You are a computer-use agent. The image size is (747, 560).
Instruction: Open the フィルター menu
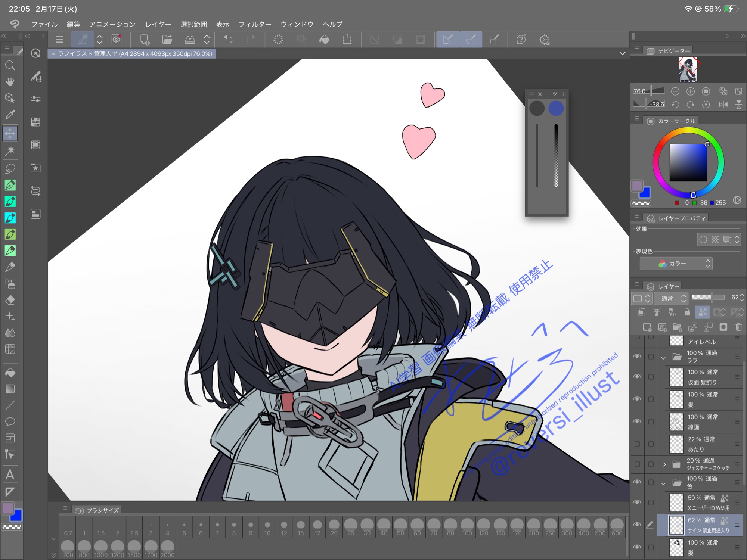tap(255, 24)
